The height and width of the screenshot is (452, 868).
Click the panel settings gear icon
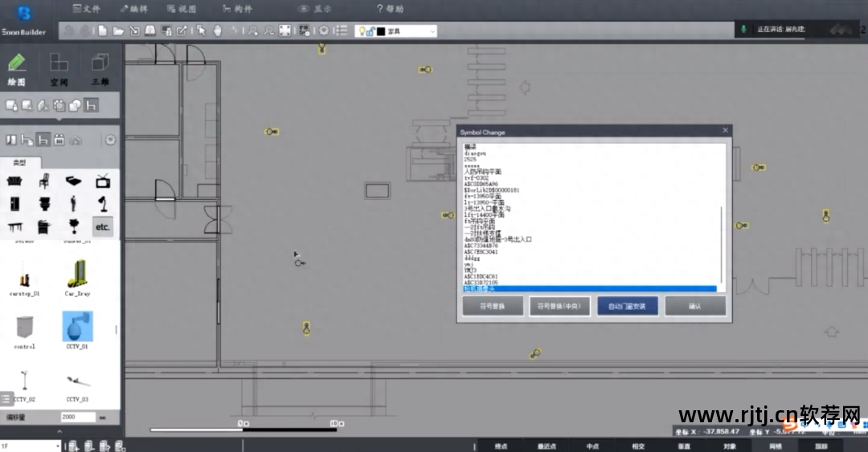coord(110,140)
